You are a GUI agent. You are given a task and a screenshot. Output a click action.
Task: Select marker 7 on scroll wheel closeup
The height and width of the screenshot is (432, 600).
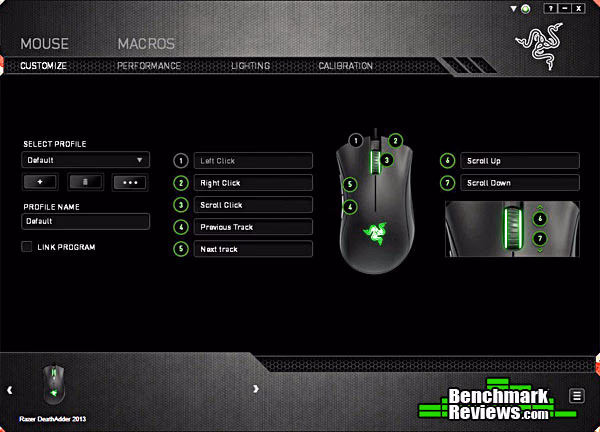pos(540,238)
